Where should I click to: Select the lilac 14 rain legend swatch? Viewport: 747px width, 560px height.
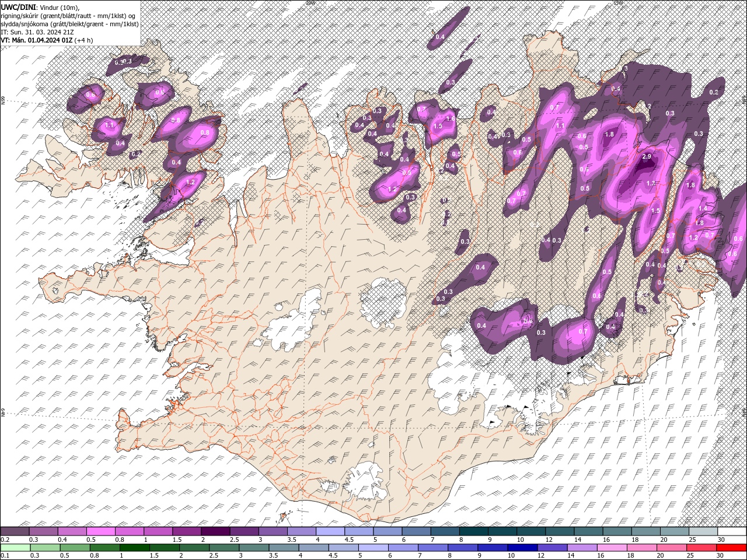point(582,548)
